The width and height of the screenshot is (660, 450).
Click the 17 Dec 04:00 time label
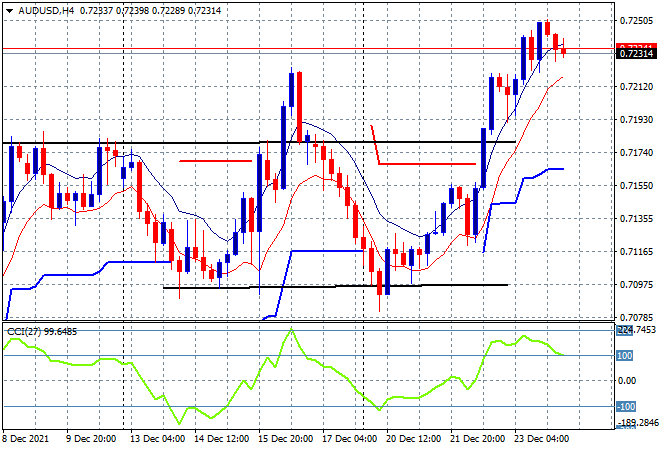pyautogui.click(x=349, y=439)
